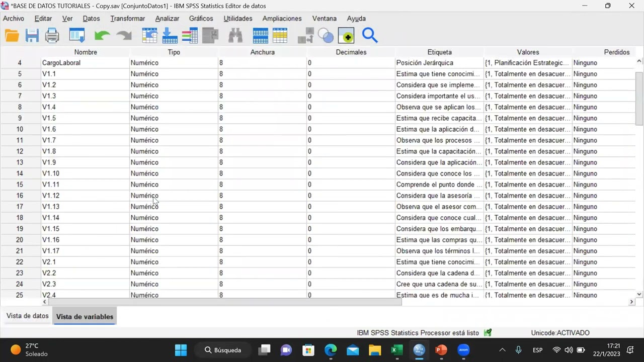Select the CargoLaboral name cell
The width and height of the screenshot is (644, 362).
(86, 63)
